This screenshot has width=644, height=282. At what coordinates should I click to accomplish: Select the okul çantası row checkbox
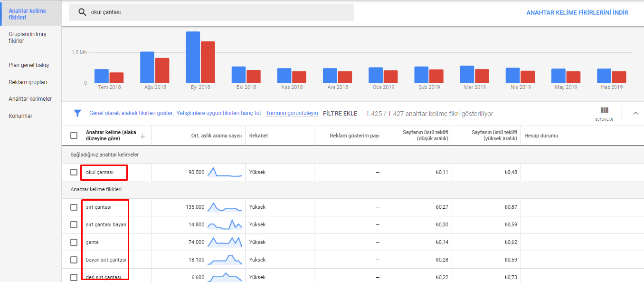click(x=74, y=172)
